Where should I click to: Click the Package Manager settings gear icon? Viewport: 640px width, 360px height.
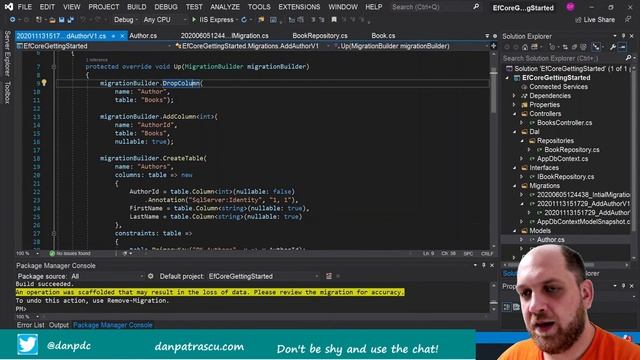coord(150,276)
